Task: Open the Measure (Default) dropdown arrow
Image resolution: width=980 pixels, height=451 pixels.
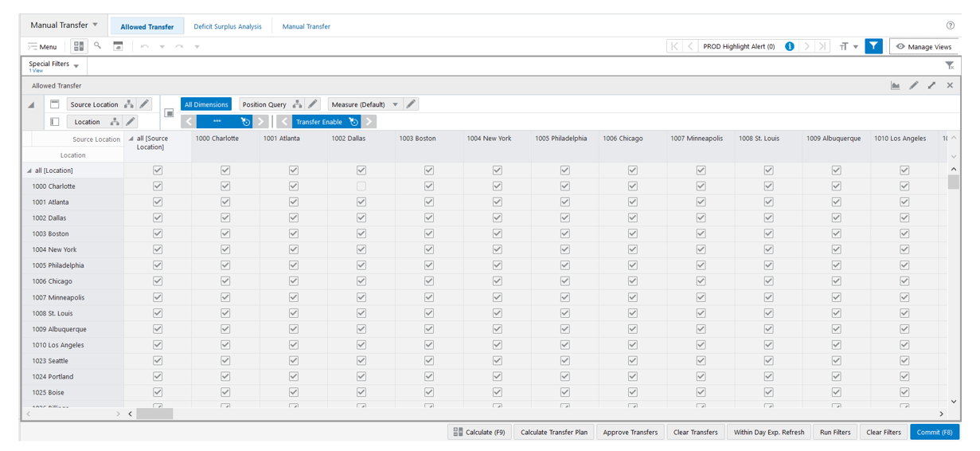Action: pyautogui.click(x=395, y=104)
